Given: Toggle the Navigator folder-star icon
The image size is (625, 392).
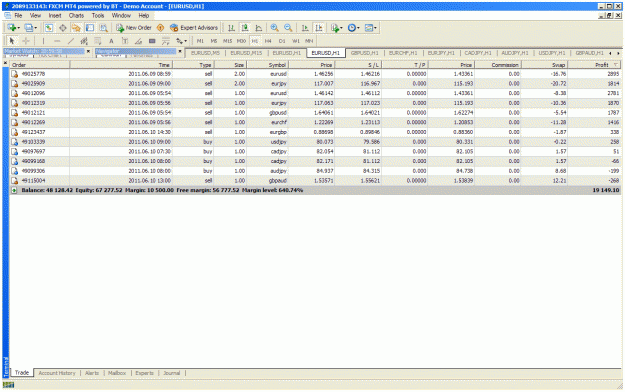Looking at the screenshot, I should pos(76,28).
